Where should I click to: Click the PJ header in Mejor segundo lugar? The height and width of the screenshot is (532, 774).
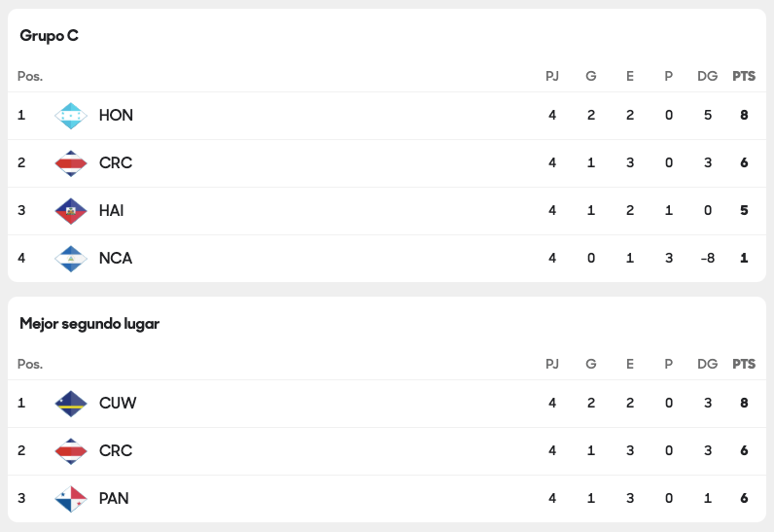point(552,364)
